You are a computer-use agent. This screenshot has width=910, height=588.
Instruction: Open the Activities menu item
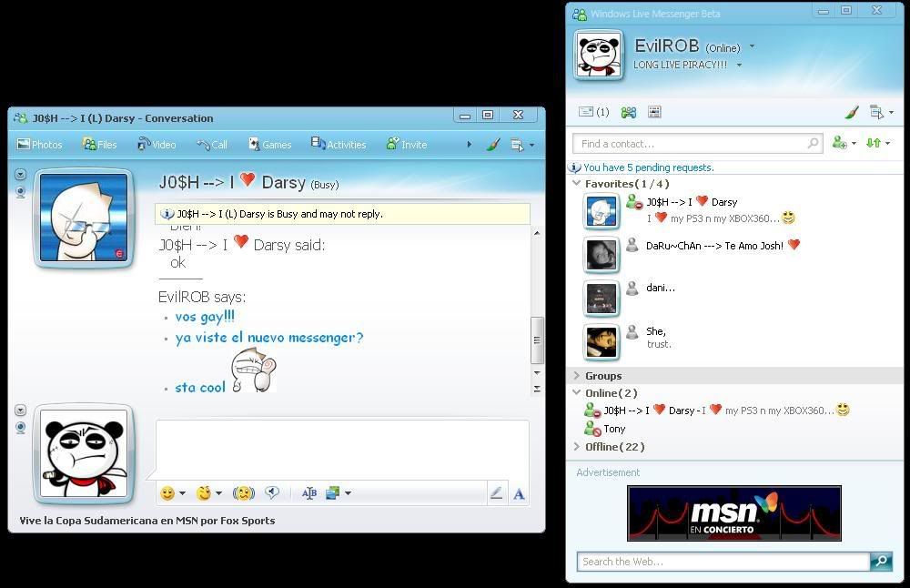339,144
